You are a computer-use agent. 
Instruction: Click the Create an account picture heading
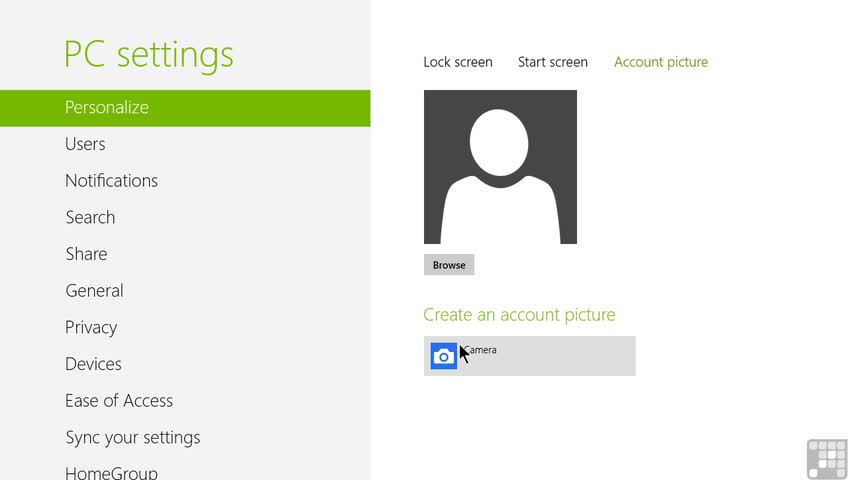[x=519, y=315]
